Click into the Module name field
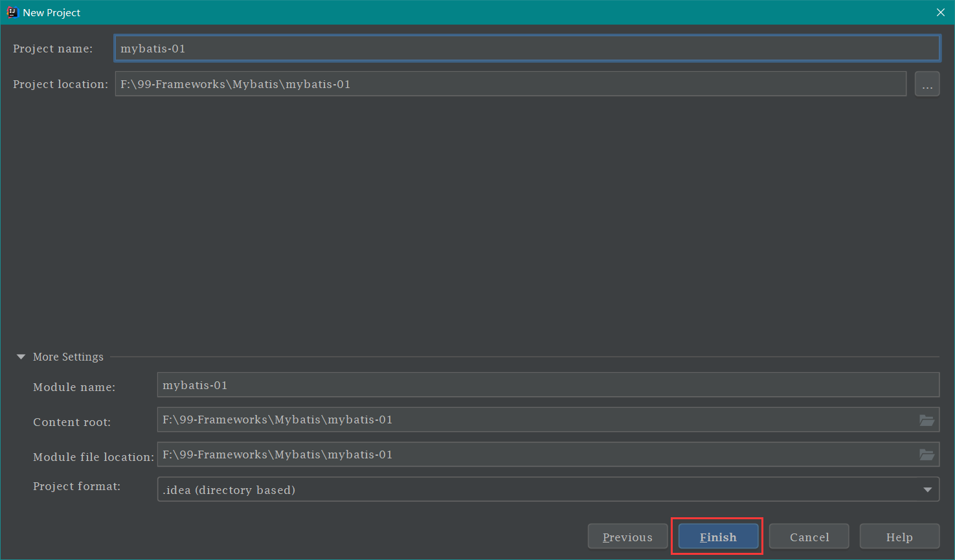955x560 pixels. [x=548, y=385]
